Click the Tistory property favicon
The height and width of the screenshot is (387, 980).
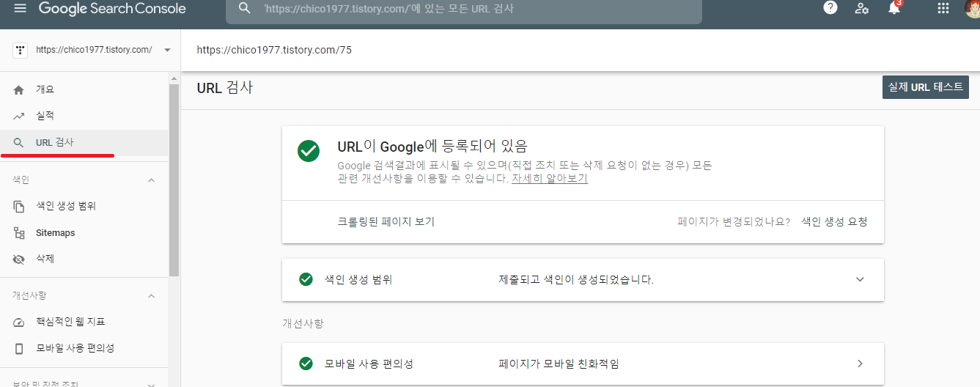tap(20, 50)
